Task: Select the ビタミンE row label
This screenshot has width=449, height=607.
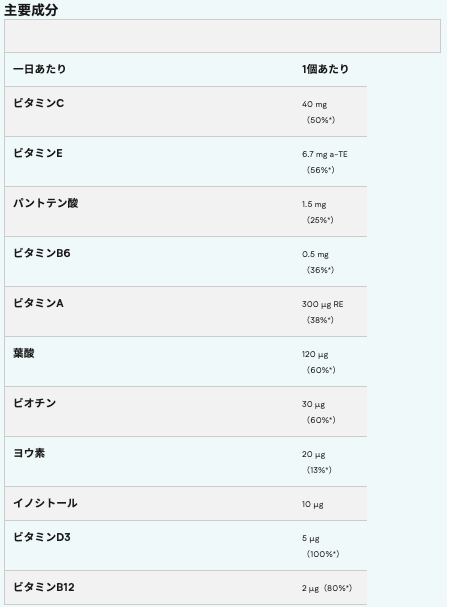Action: click(38, 153)
